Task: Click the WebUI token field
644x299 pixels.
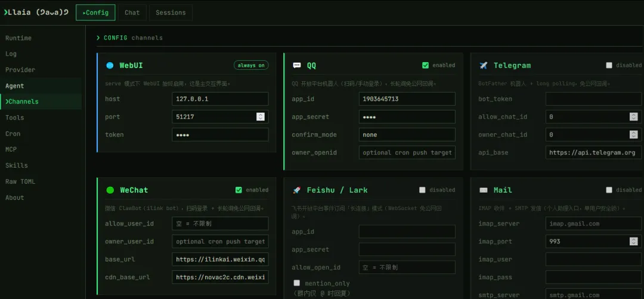Action: 220,134
